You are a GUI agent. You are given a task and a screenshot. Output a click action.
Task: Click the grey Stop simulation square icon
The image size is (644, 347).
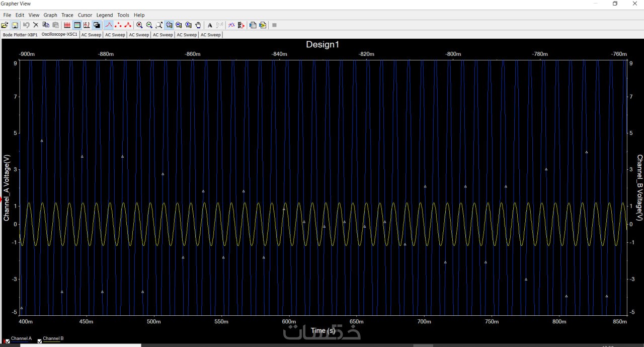tap(274, 25)
